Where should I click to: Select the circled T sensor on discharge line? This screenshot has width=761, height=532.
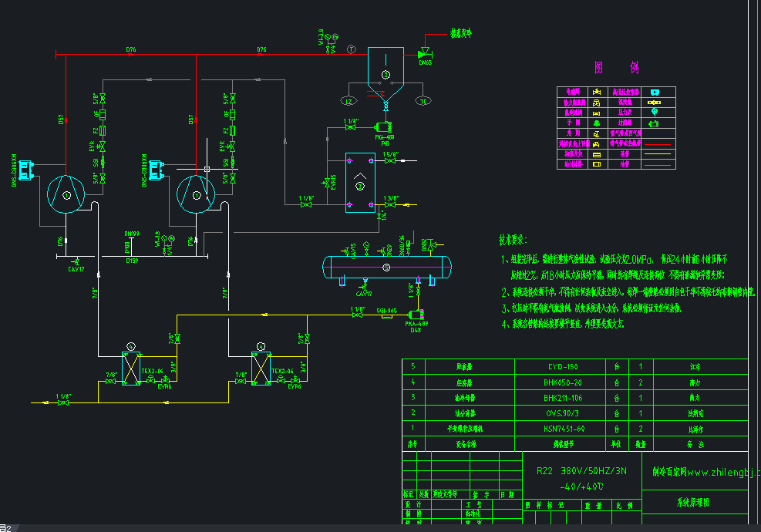coord(352,49)
